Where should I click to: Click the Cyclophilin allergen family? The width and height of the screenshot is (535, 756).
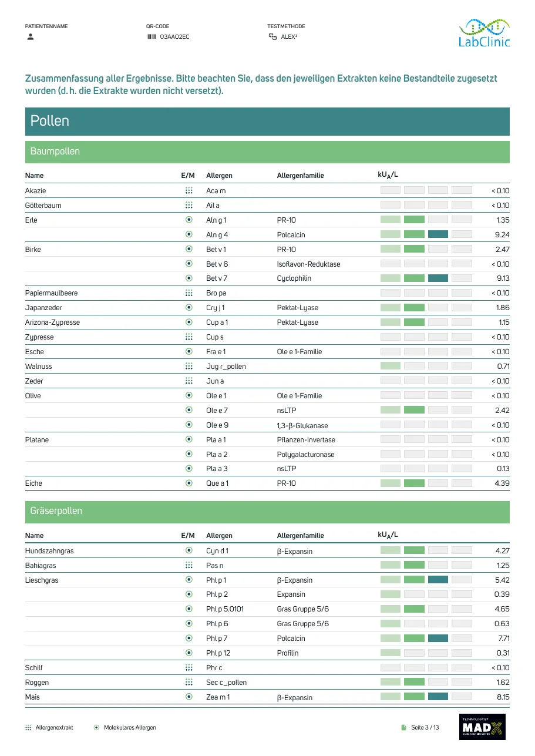[x=293, y=278]
